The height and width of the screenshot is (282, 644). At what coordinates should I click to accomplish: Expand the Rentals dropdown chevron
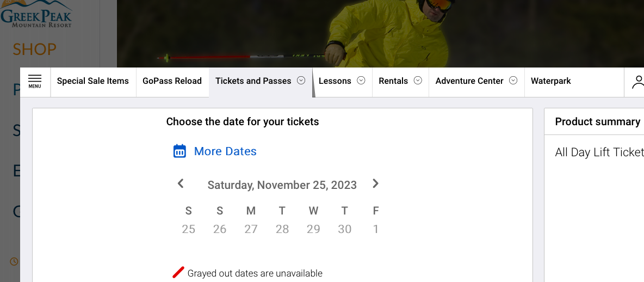(x=418, y=81)
